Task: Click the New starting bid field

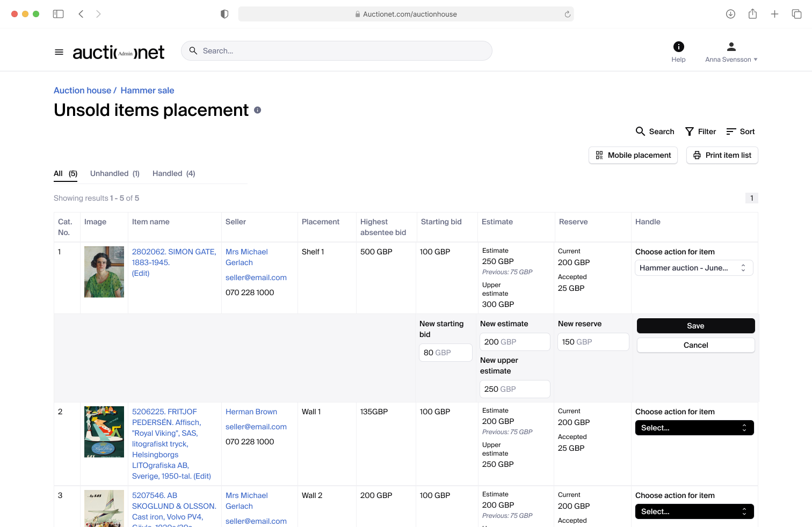Action: coord(445,353)
